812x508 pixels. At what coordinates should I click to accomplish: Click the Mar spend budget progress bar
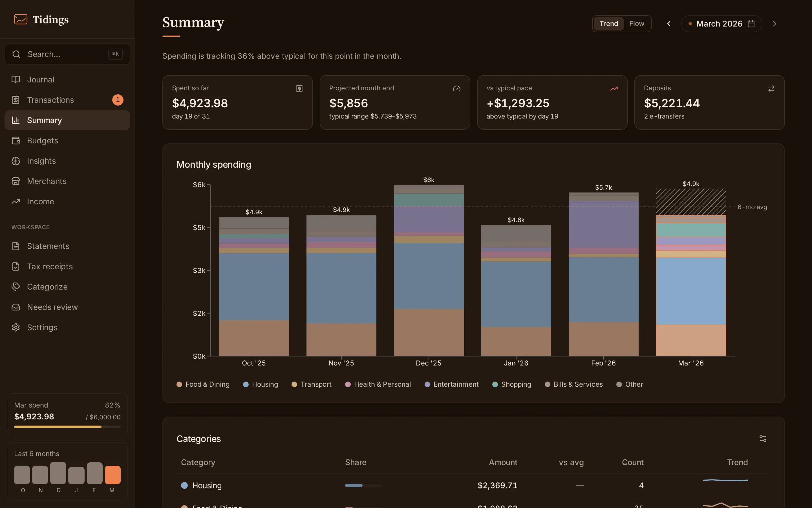click(x=67, y=427)
